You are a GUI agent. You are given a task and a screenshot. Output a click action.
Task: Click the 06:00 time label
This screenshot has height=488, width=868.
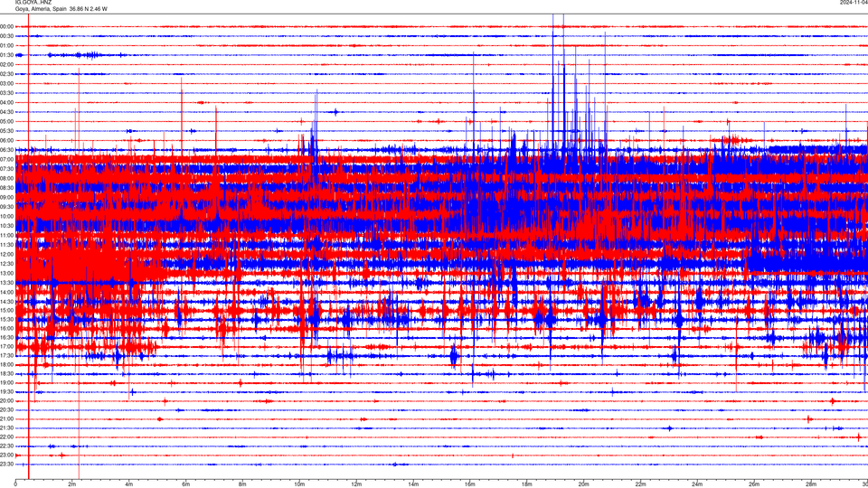pos(6,141)
